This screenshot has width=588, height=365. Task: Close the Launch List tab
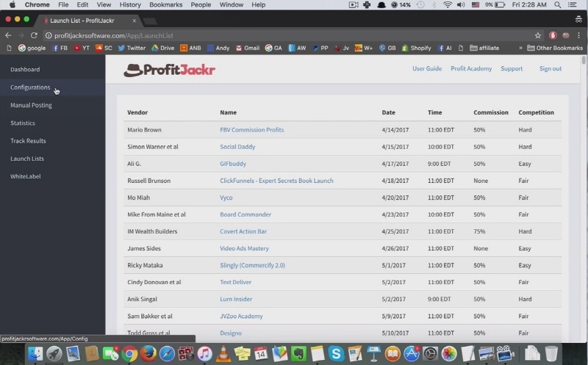coord(135,21)
